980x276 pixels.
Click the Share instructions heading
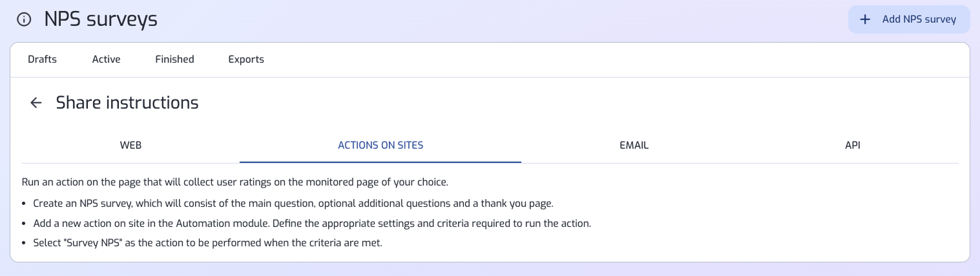tap(127, 102)
